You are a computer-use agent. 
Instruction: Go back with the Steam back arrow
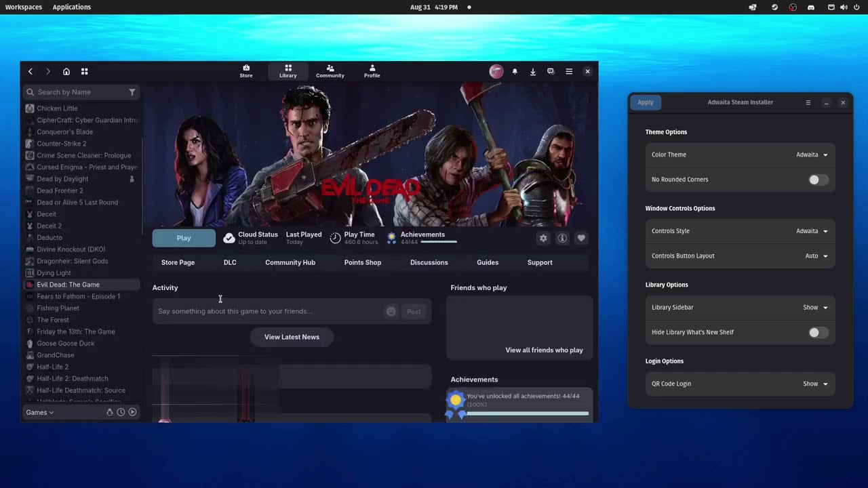pos(31,71)
